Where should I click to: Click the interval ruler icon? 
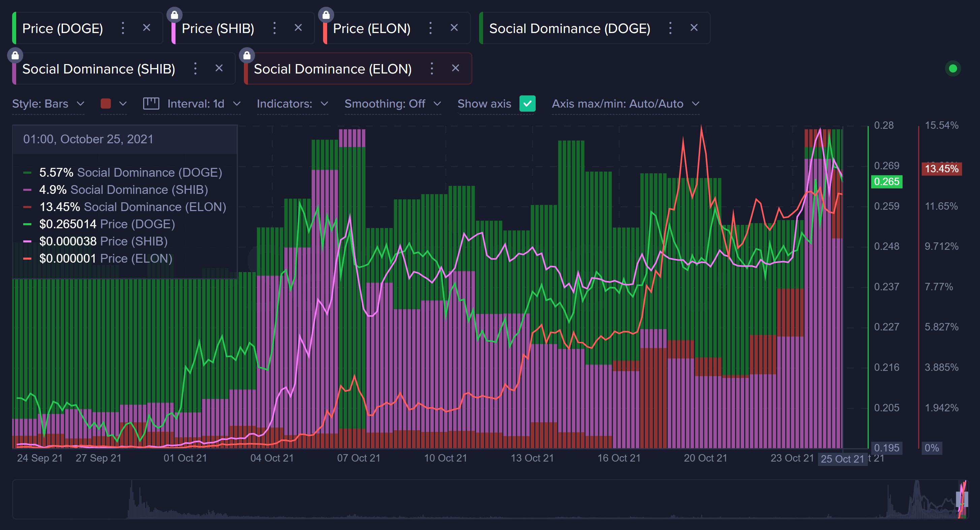tap(151, 104)
